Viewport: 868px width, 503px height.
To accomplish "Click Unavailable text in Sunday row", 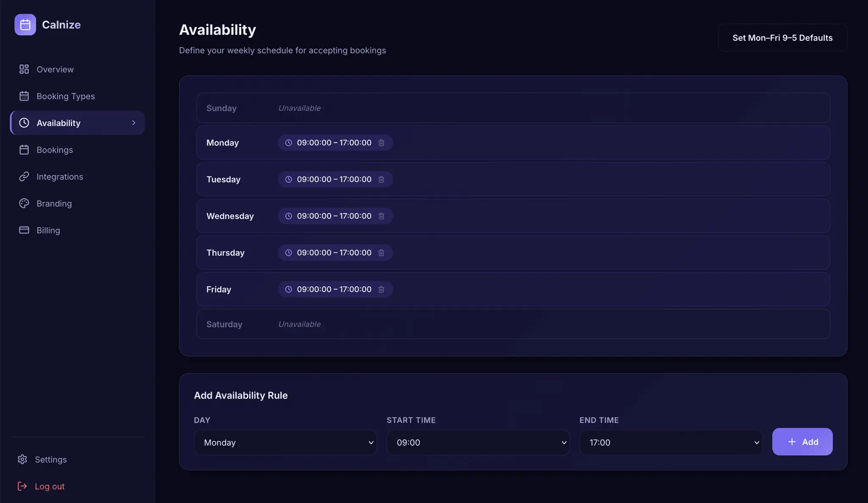I will (x=299, y=108).
